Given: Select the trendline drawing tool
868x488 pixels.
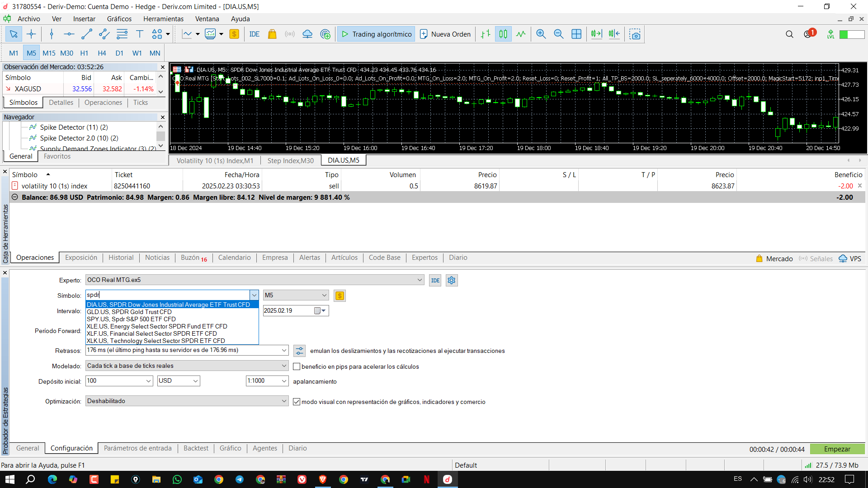Looking at the screenshot, I should pos(86,34).
